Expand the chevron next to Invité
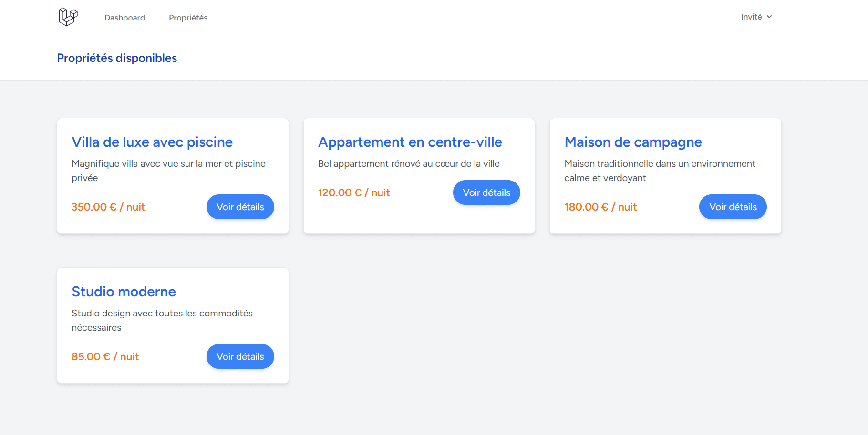Screen dimensions: 868x435 (770, 17)
